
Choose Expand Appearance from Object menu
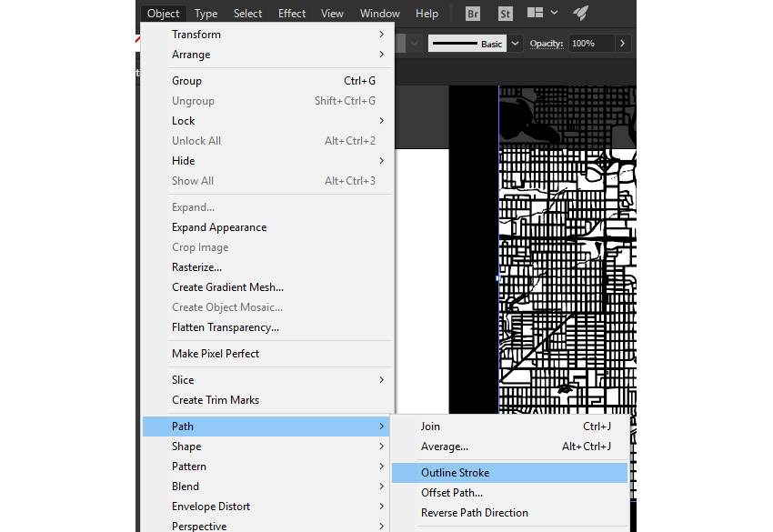(x=219, y=227)
